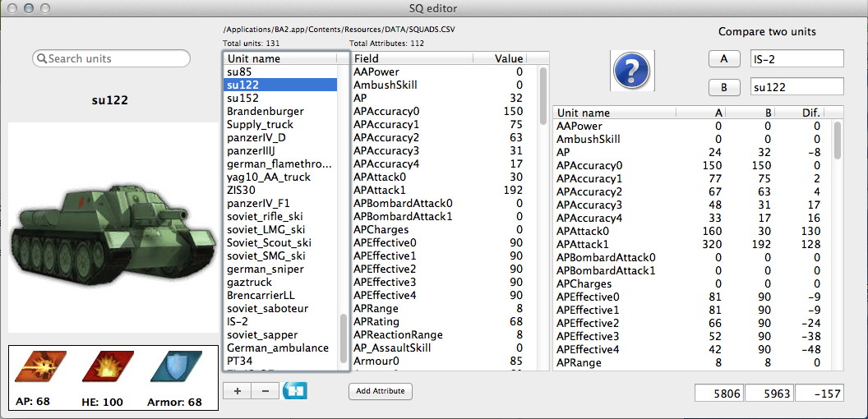Select yag10_AA_truck in the unit list
Viewport: 868px width, 419px height.
pos(280,177)
